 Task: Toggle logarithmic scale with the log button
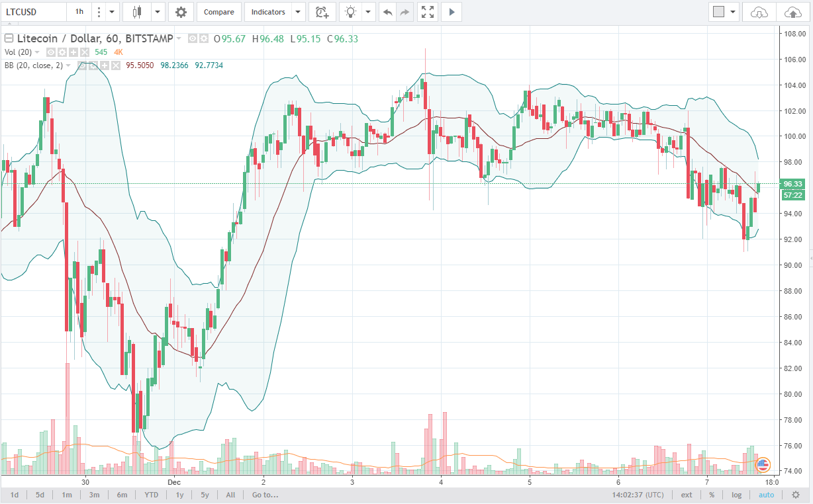coord(736,495)
